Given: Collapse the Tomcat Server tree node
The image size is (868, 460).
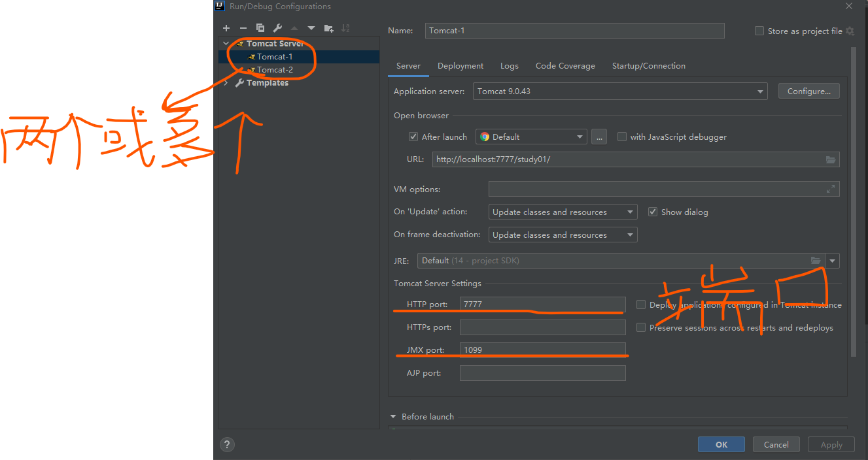Looking at the screenshot, I should (226, 43).
